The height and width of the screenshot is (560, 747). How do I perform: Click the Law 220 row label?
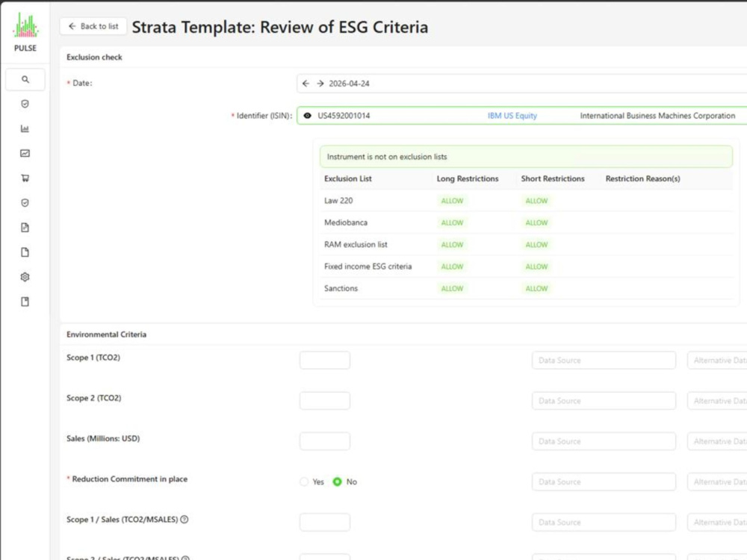pos(338,200)
